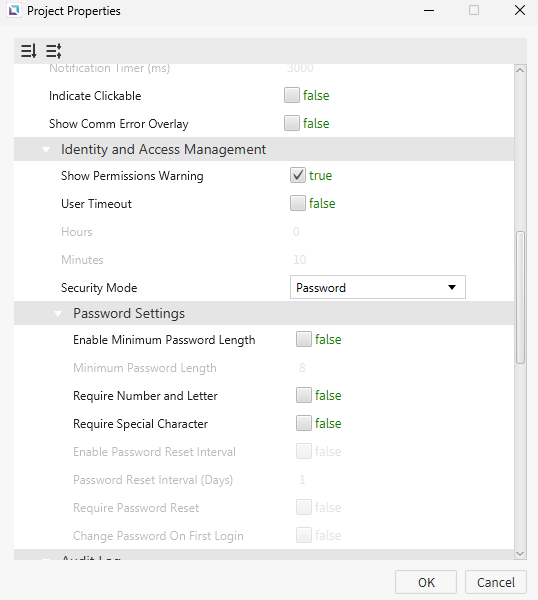Collapse Identity and Access Management section
The width and height of the screenshot is (538, 600).
tap(46, 150)
